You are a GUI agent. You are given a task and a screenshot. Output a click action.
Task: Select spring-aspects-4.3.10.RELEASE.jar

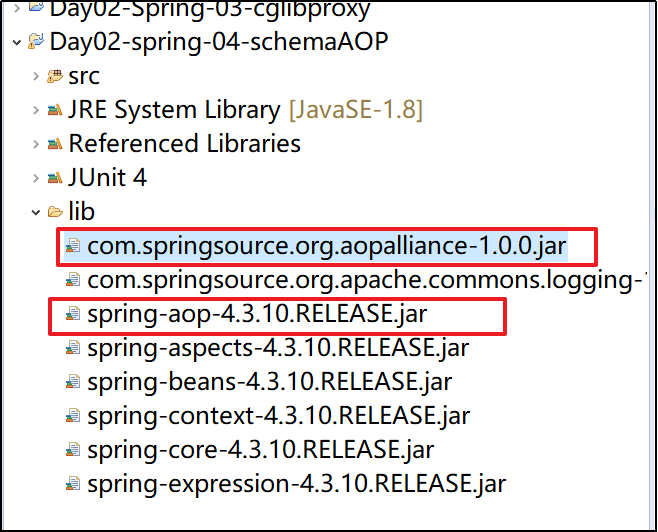coord(278,348)
